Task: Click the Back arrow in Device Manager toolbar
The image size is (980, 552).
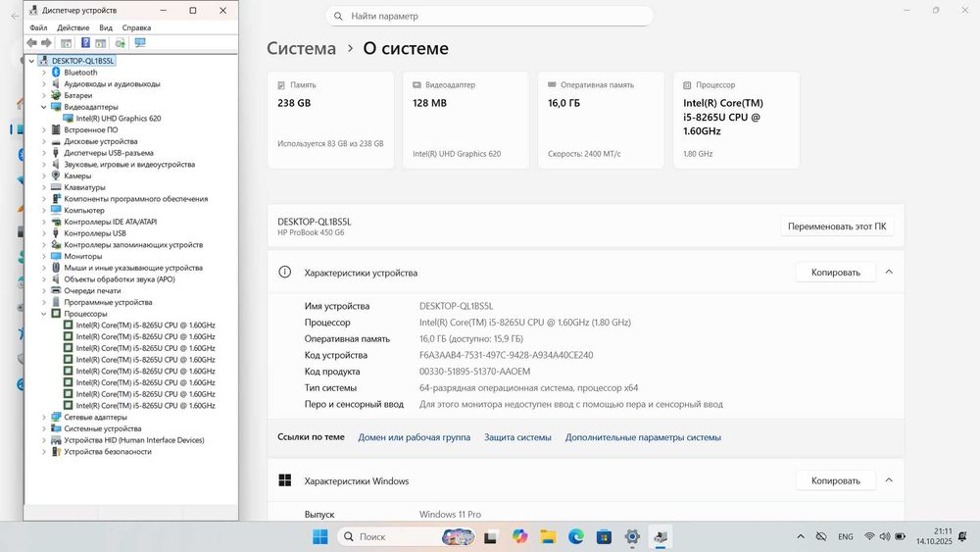Action: [32, 42]
